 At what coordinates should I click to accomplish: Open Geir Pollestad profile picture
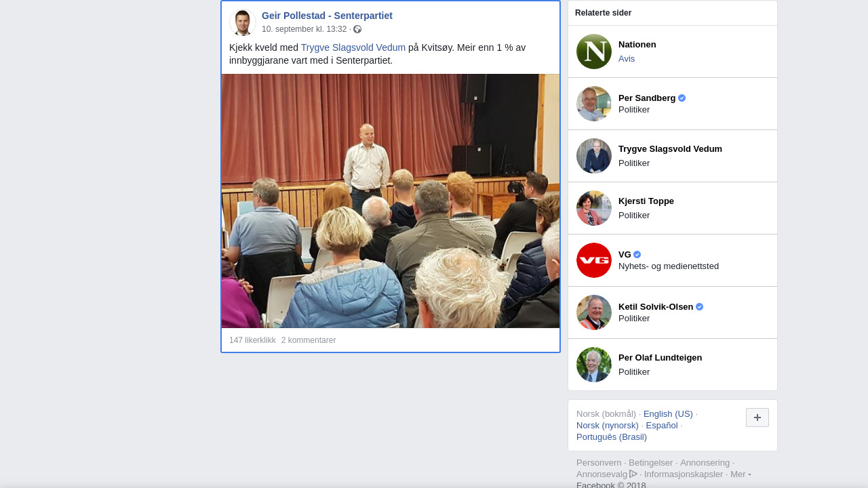243,22
